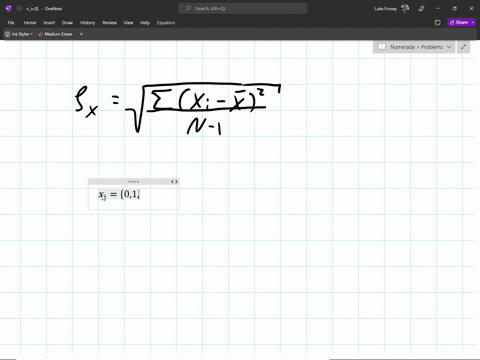Viewport: 480px width, 360px height.
Task: Expand the Numerade > Problems notebook dropdown
Action: click(449, 47)
